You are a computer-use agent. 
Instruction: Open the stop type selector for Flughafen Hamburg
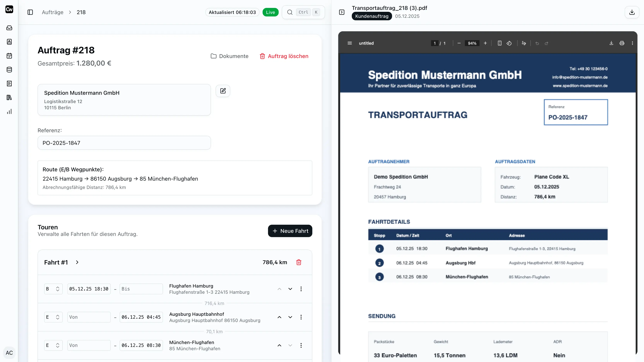53,289
